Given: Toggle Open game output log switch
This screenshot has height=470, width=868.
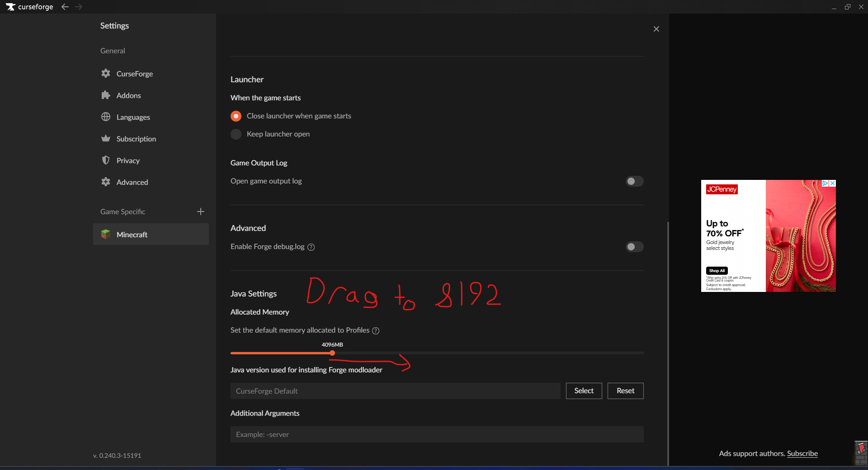Looking at the screenshot, I should click(x=634, y=181).
